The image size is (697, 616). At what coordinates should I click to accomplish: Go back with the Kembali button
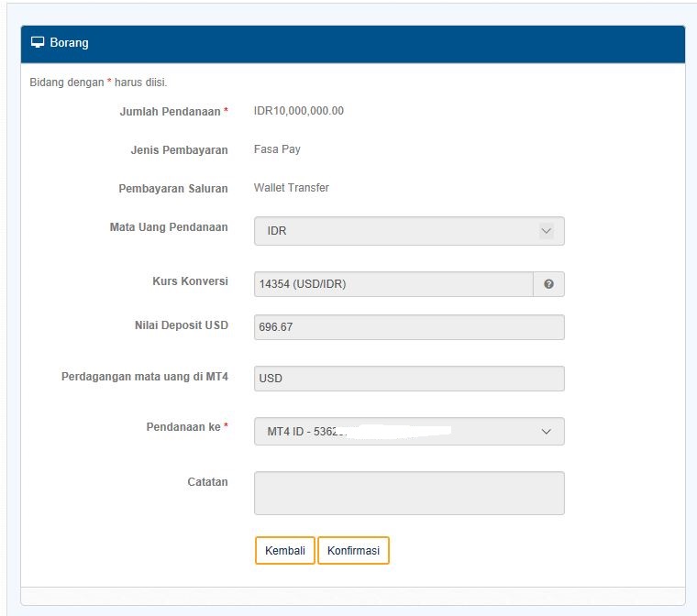coord(285,551)
